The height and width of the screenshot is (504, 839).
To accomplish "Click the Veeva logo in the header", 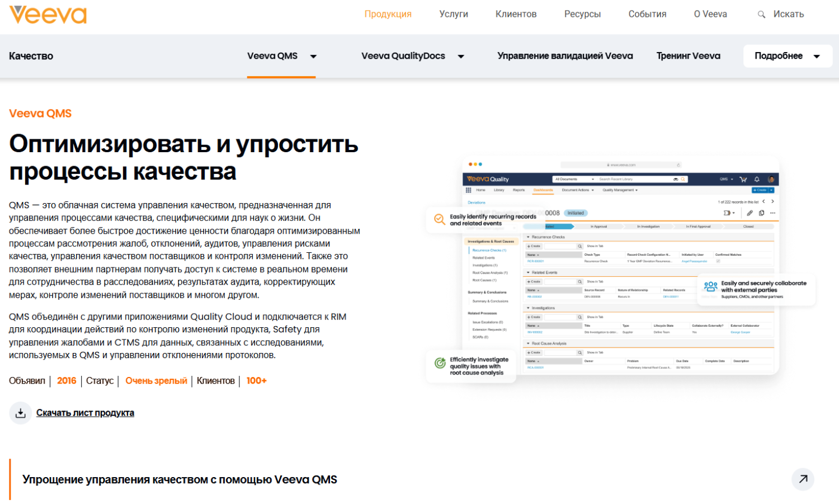I will [48, 15].
